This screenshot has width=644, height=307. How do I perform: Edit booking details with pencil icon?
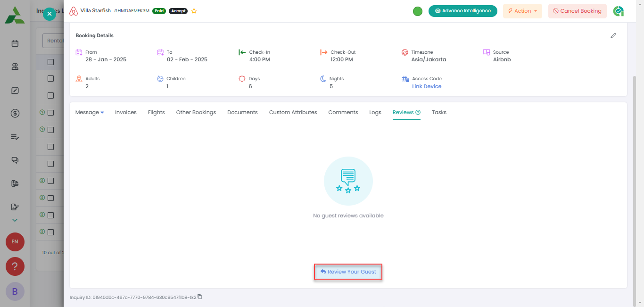click(x=613, y=35)
